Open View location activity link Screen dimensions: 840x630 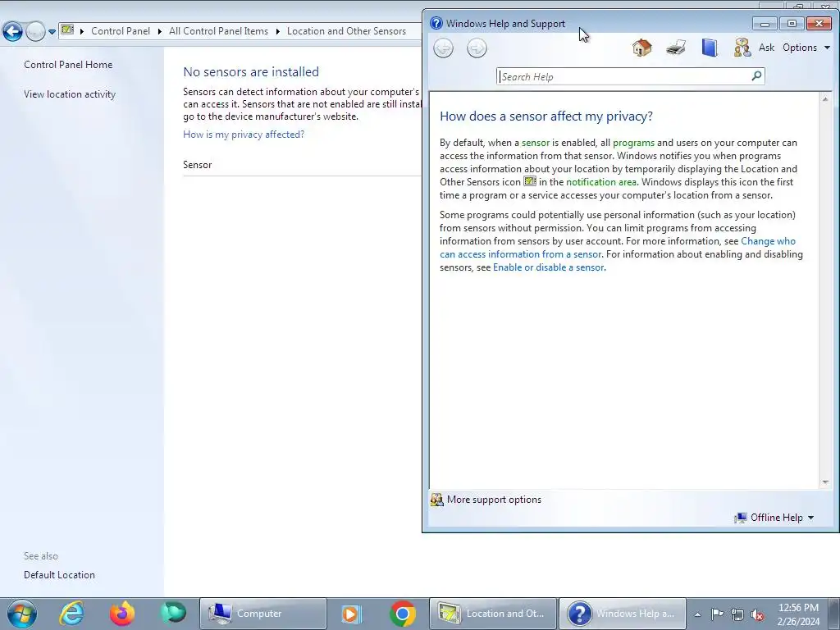pos(70,94)
